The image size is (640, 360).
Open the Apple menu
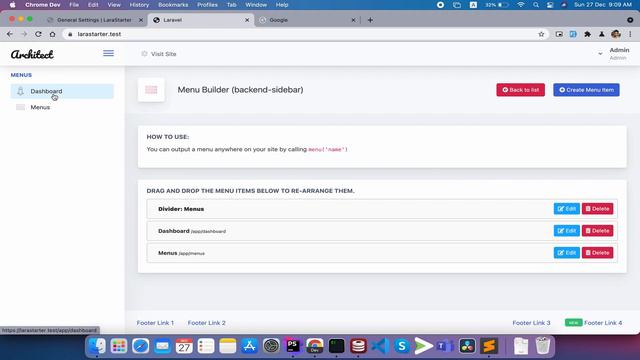click(x=12, y=5)
